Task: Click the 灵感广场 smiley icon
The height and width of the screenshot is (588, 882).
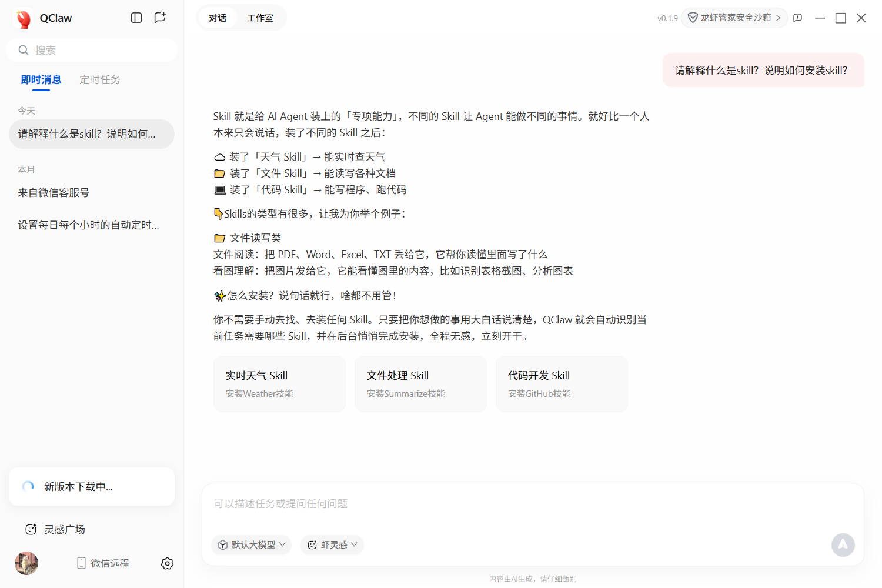Action: [31, 529]
